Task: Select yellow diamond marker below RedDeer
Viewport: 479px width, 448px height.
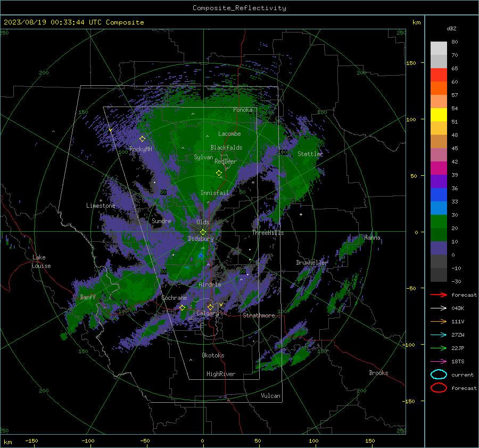Action: tap(219, 173)
